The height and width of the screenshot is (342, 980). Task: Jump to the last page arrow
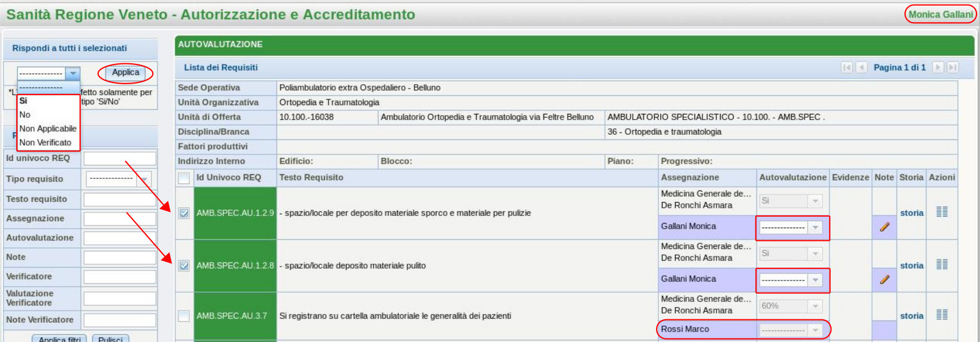point(953,67)
